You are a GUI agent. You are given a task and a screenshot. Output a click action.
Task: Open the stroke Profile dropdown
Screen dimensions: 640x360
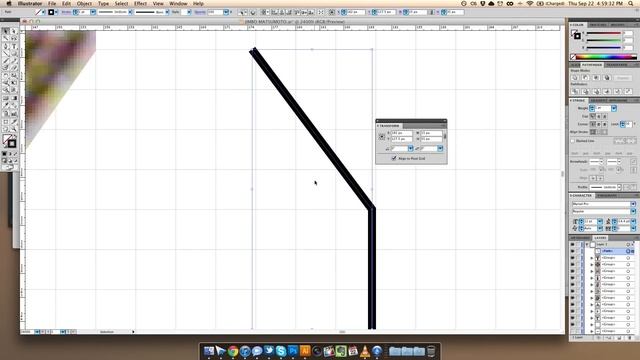(619, 187)
